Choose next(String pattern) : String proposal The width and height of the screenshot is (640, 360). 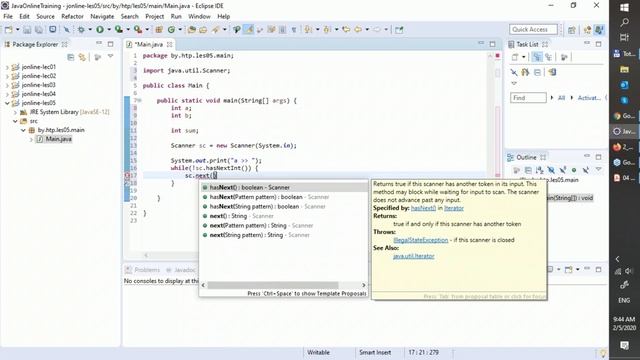click(284, 235)
